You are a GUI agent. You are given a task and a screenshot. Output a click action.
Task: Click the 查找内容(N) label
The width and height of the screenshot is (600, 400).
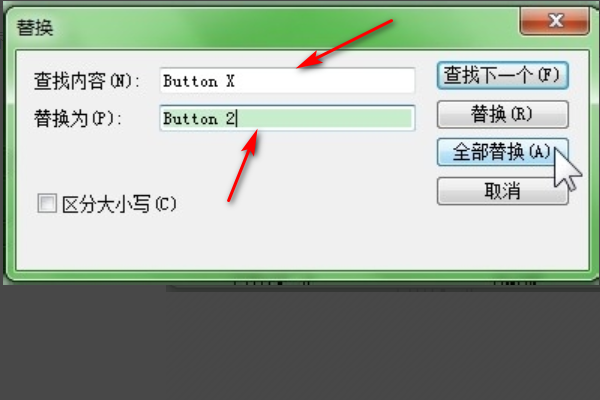[87, 81]
